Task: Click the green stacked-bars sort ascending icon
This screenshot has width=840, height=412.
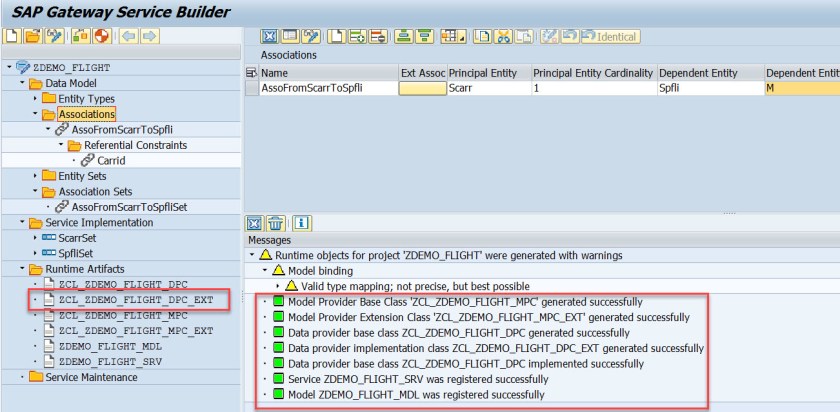Action: [x=404, y=36]
